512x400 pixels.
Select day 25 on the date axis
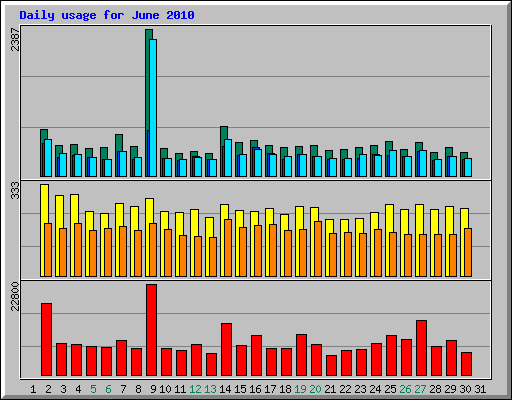point(390,389)
